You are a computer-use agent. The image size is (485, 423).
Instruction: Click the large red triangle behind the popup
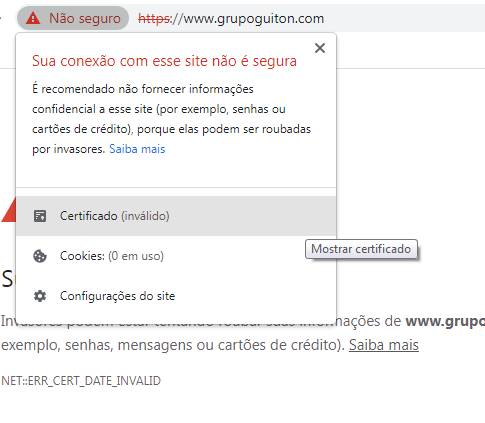pos(8,210)
